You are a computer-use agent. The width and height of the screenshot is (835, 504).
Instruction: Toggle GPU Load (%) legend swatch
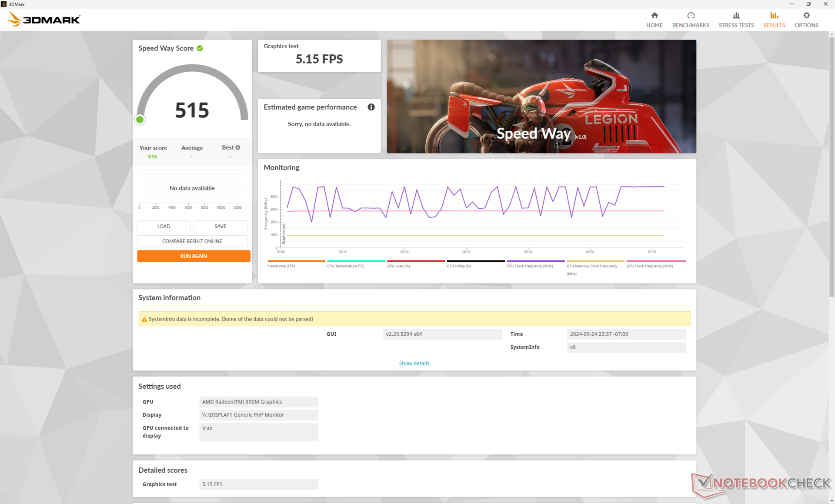click(x=416, y=261)
